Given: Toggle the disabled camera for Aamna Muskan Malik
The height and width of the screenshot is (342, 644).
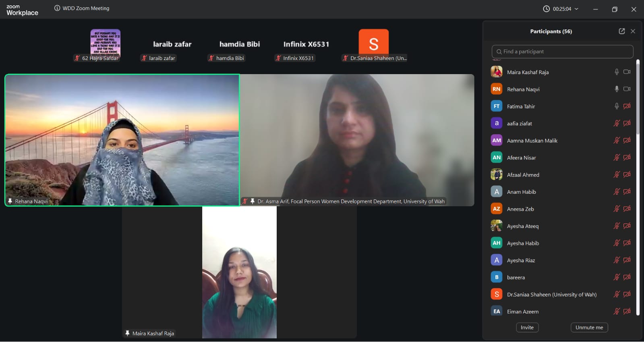Looking at the screenshot, I should click(627, 141).
